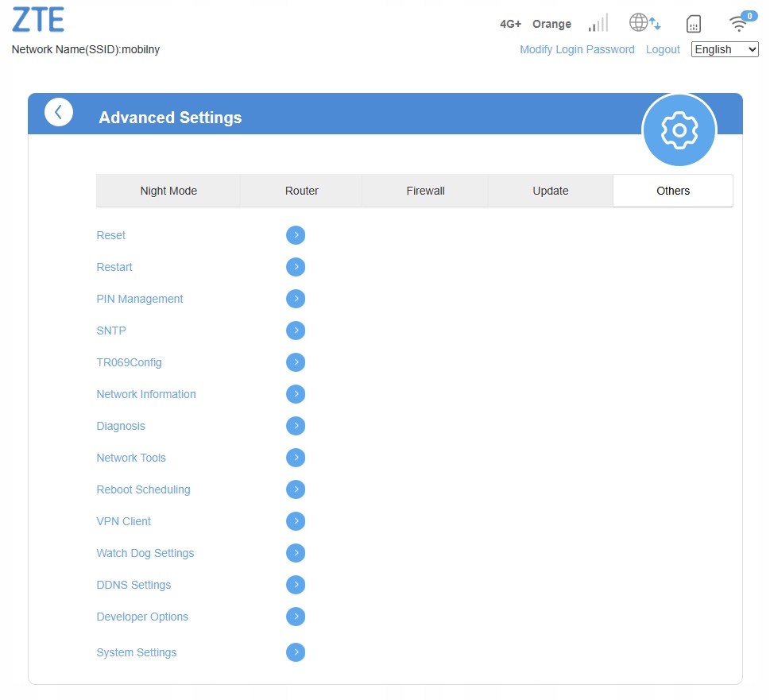The height and width of the screenshot is (700, 770).
Task: Open the arrow beside DDNS Settings
Action: pyautogui.click(x=296, y=585)
